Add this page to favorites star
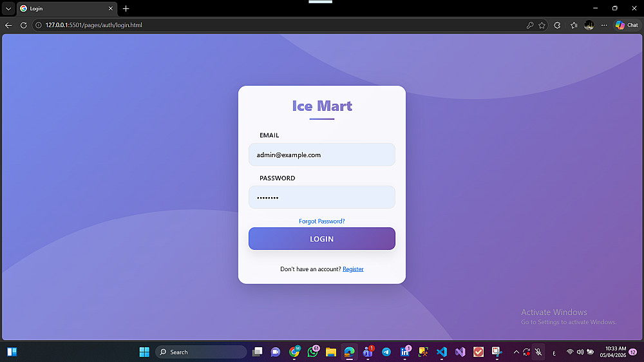This screenshot has height=362, width=644. tap(542, 25)
